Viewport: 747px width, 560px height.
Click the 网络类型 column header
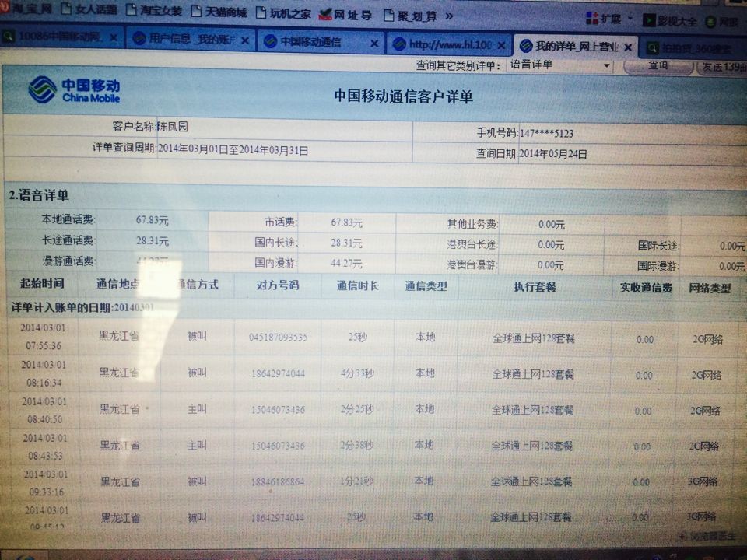(710, 288)
